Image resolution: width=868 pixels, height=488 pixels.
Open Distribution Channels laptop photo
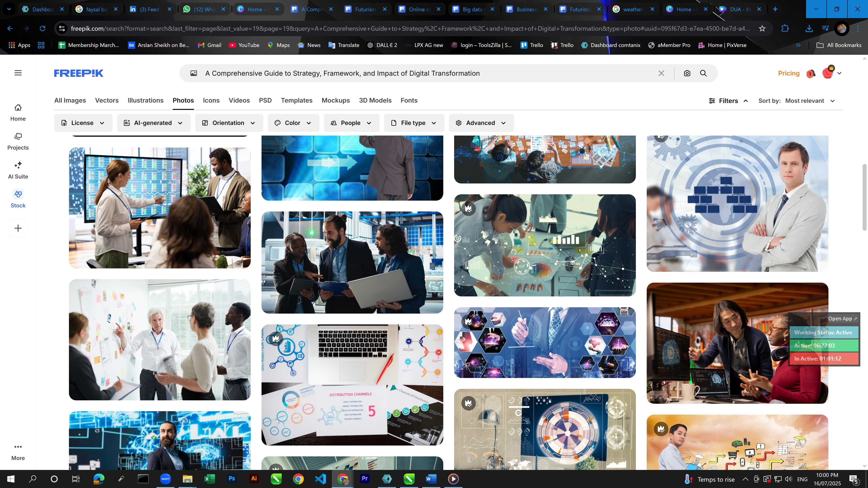tap(352, 385)
